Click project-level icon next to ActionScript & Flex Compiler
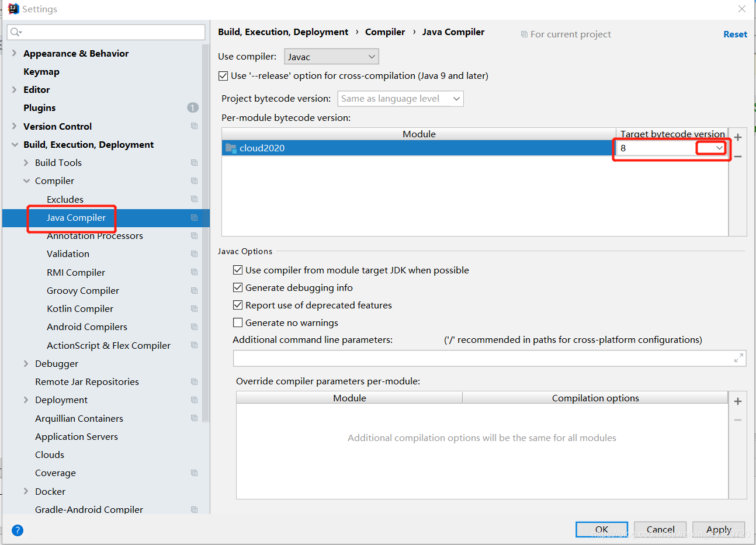Viewport: 756px width, 545px height. pyautogui.click(x=194, y=345)
